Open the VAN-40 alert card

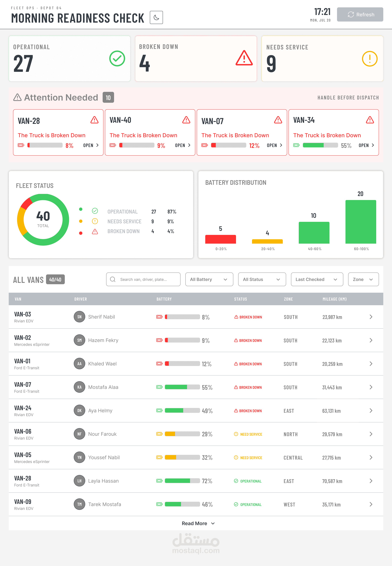click(183, 145)
